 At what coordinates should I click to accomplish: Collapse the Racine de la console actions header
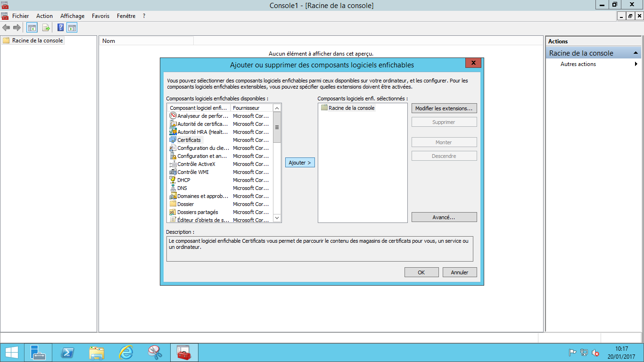636,53
